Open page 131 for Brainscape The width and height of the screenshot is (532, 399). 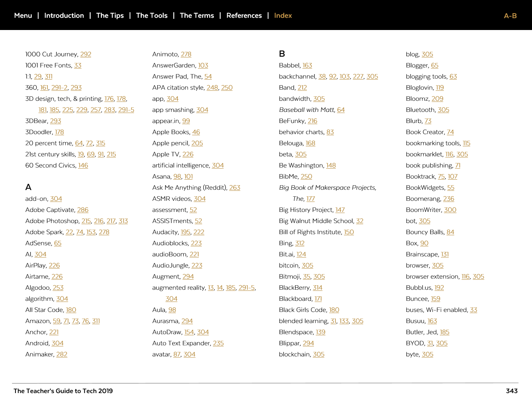tap(445, 254)
